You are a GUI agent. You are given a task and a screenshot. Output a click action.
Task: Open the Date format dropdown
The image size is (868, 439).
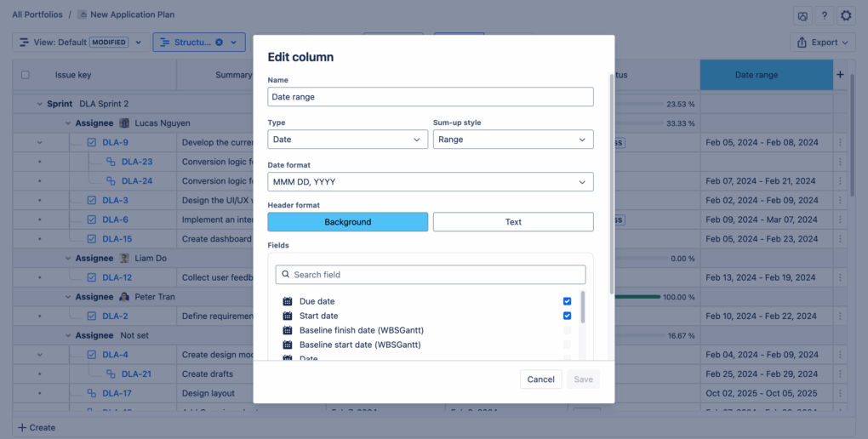(431, 181)
